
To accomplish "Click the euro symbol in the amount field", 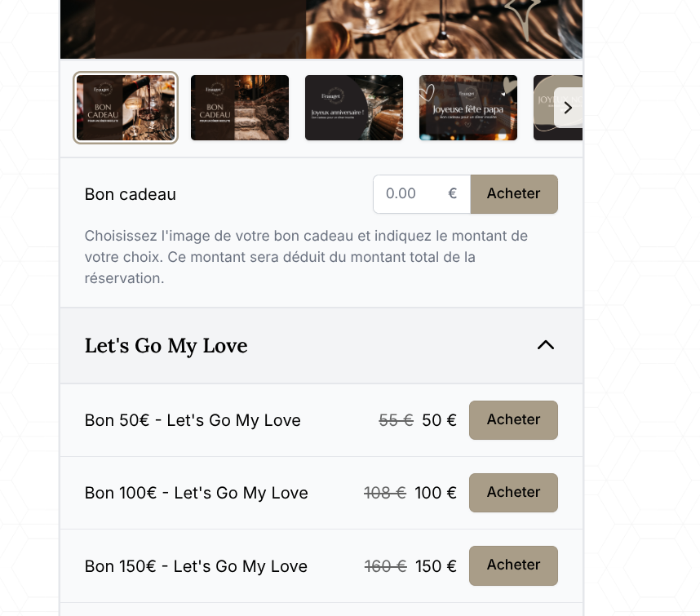I will click(453, 194).
